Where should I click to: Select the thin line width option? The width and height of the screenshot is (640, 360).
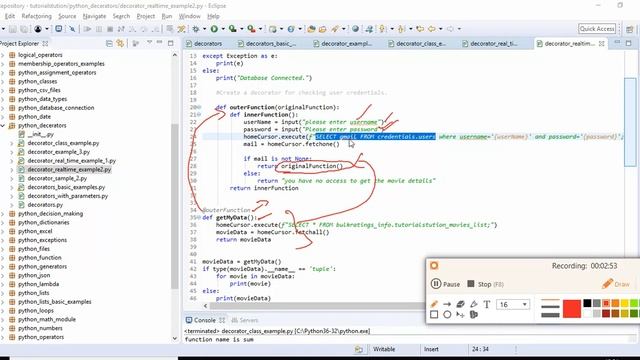(550, 301)
